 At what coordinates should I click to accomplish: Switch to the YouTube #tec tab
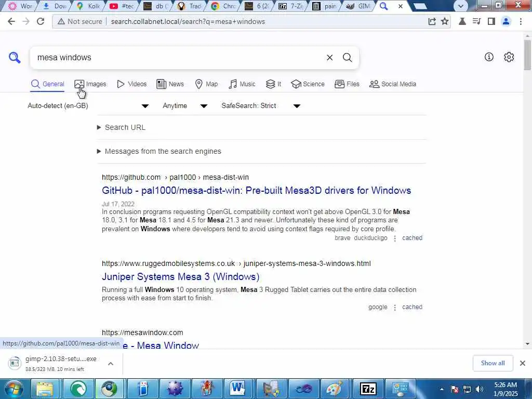click(x=122, y=6)
